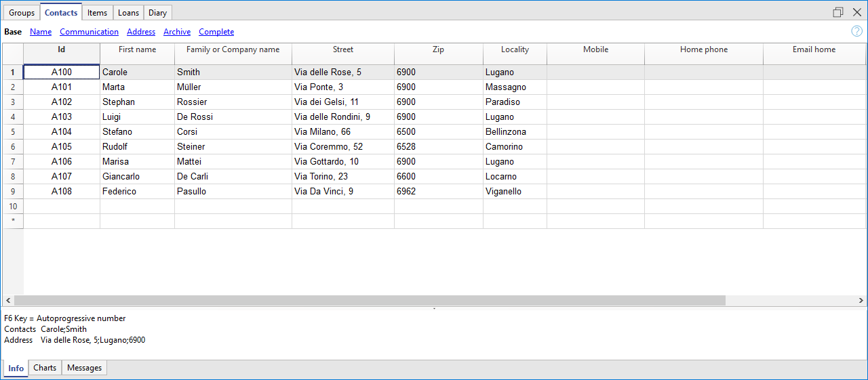868x380 pixels.
Task: Open the Items tab
Action: [x=97, y=13]
